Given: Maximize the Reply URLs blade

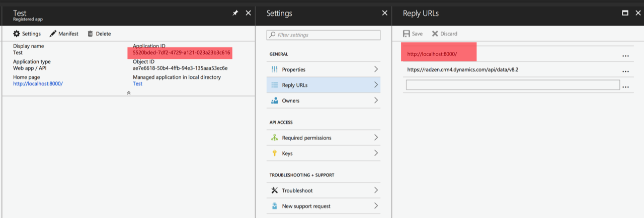Looking at the screenshot, I should [625, 13].
